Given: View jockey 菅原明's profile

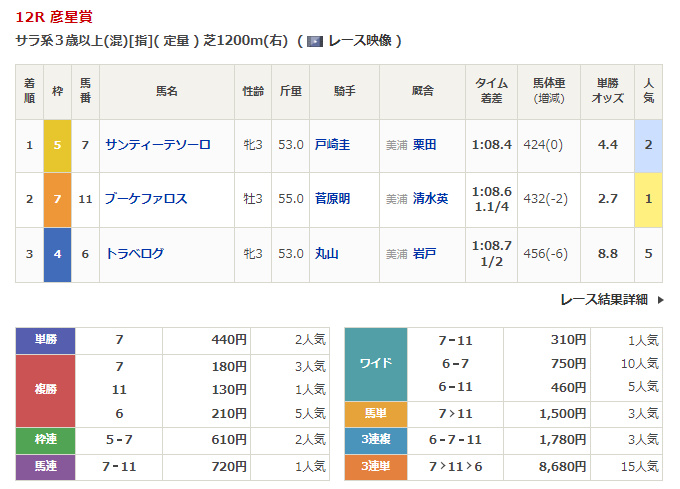Looking at the screenshot, I should (x=332, y=199).
